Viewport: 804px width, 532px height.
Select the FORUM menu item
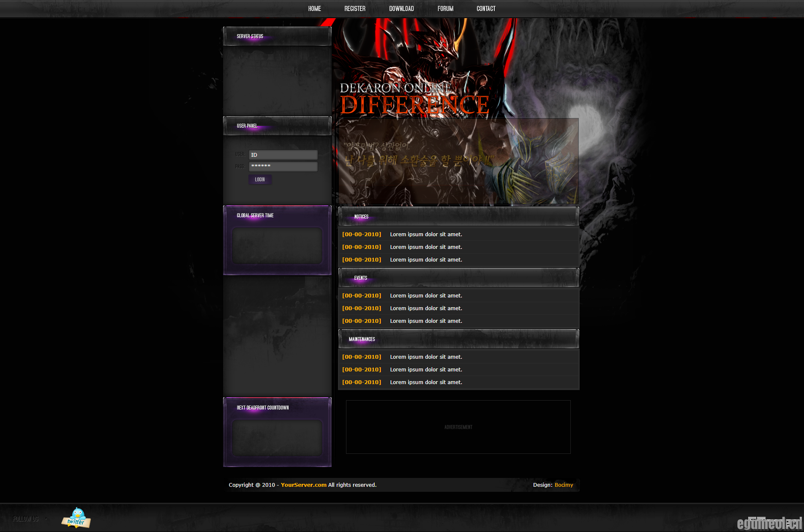[445, 8]
